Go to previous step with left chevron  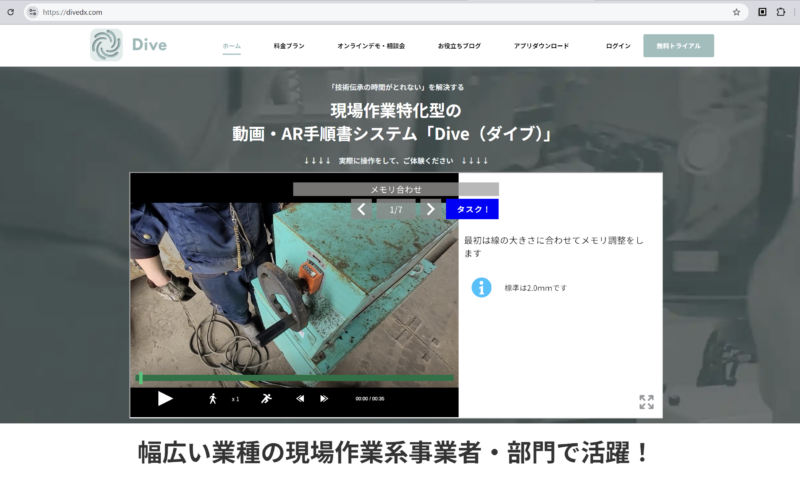pos(361,209)
